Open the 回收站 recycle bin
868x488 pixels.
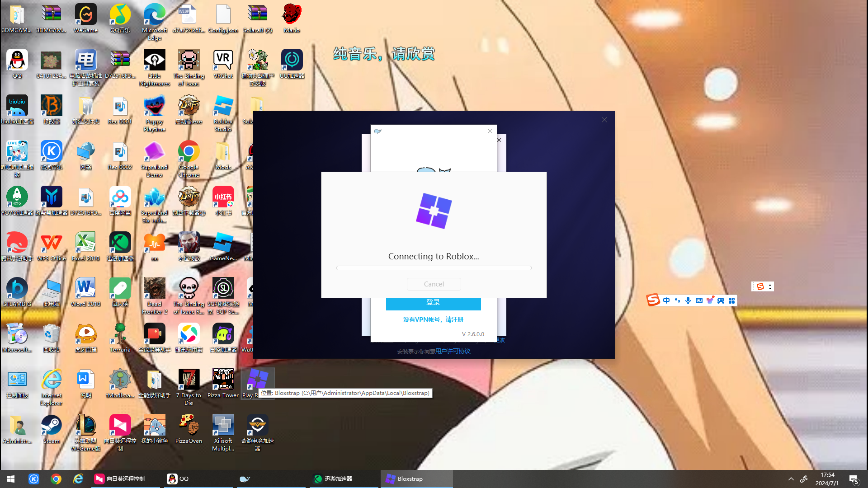tap(52, 338)
